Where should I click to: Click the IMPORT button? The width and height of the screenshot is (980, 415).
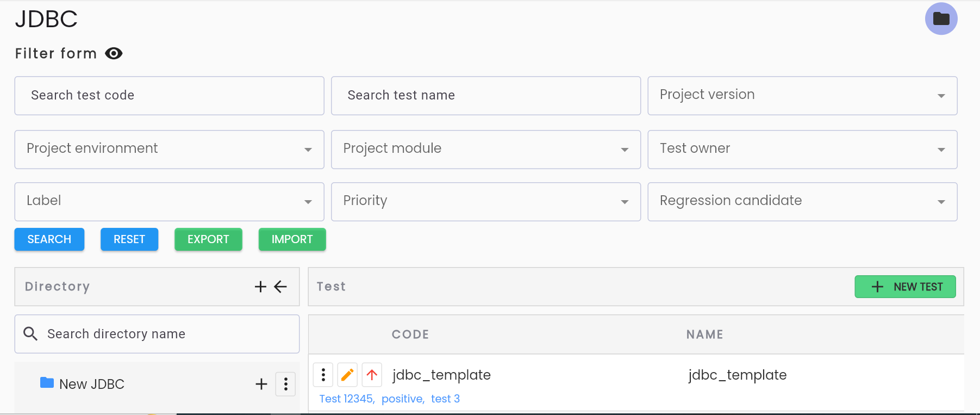[292, 239]
